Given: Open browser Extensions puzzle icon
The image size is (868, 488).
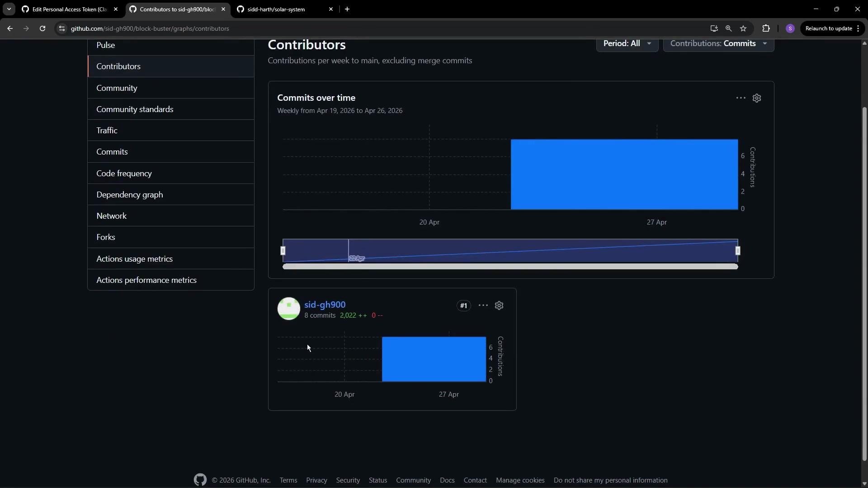Looking at the screenshot, I should pos(766,28).
